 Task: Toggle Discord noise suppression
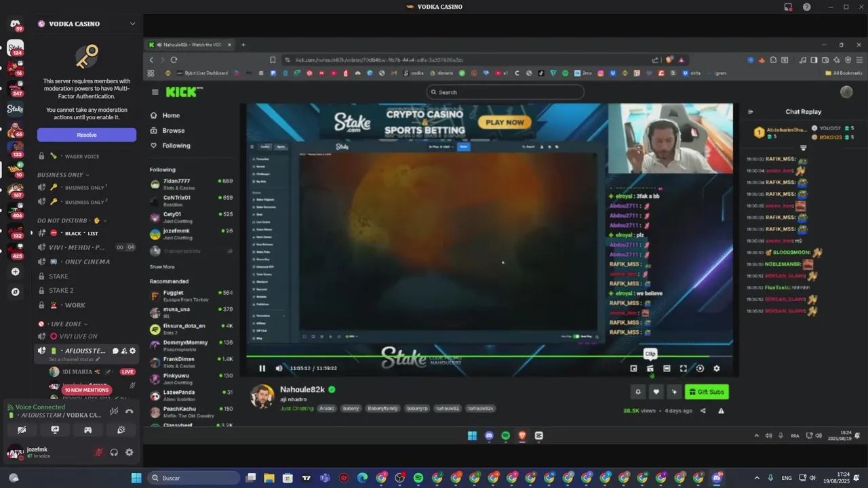[114, 411]
